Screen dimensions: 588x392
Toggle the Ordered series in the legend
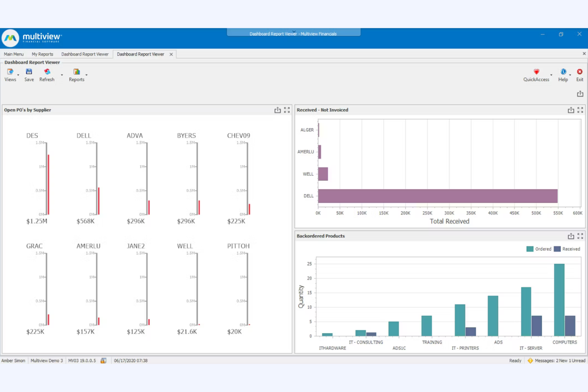[539, 249]
